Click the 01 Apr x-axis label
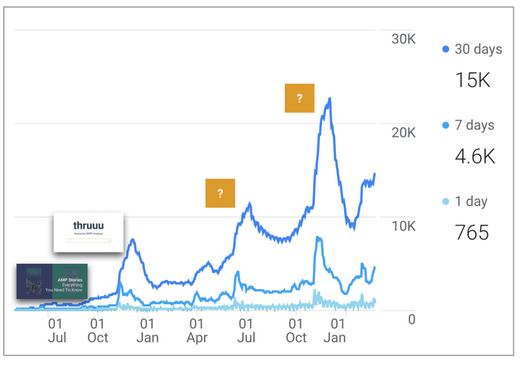Screen dimensions: 523x370 coord(197,331)
